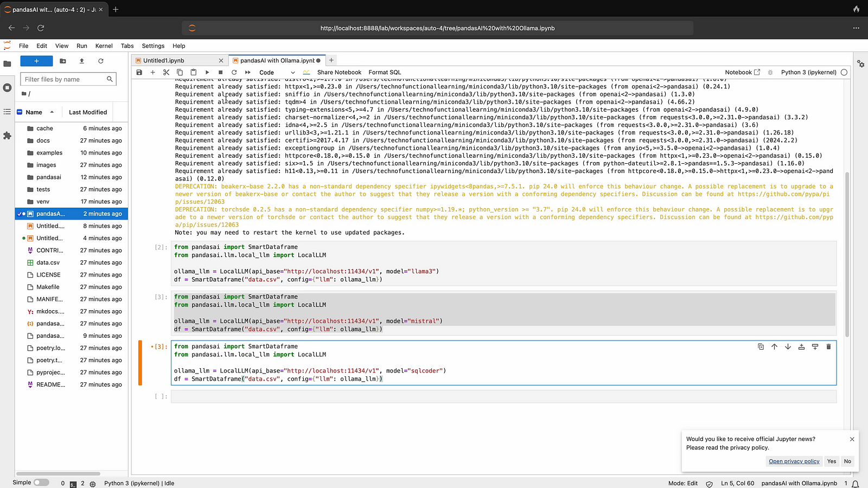868x488 pixels.
Task: Open the Python 3 (ipykernel) kernel selector
Action: 808,72
